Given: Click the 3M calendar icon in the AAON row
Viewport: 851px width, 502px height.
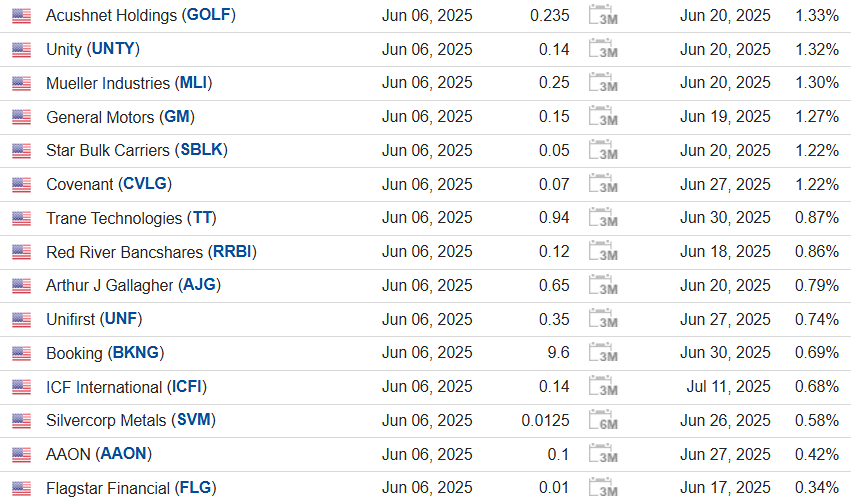Looking at the screenshot, I should [603, 454].
